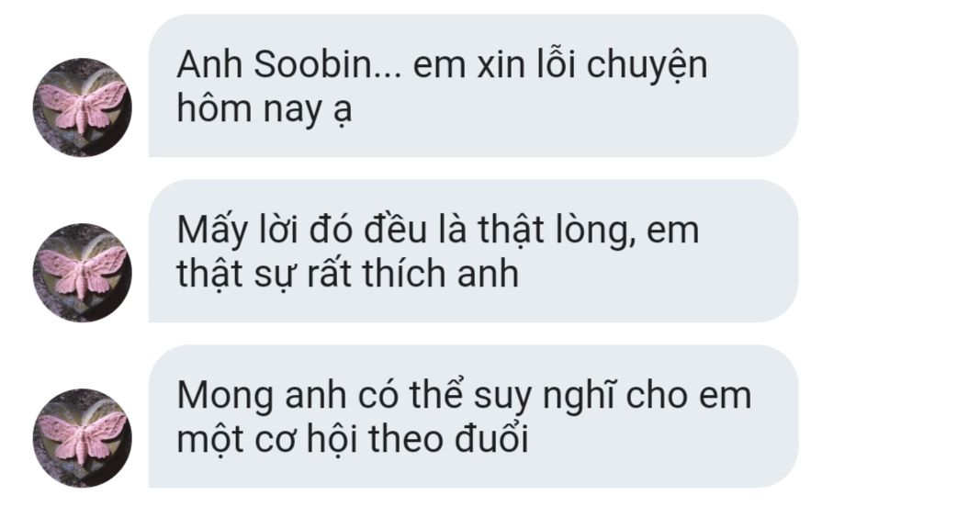Image resolution: width=980 pixels, height=518 pixels.
Task: Select the 'Mấy lời đó đều là thật lòng' bubble
Action: pos(473,251)
